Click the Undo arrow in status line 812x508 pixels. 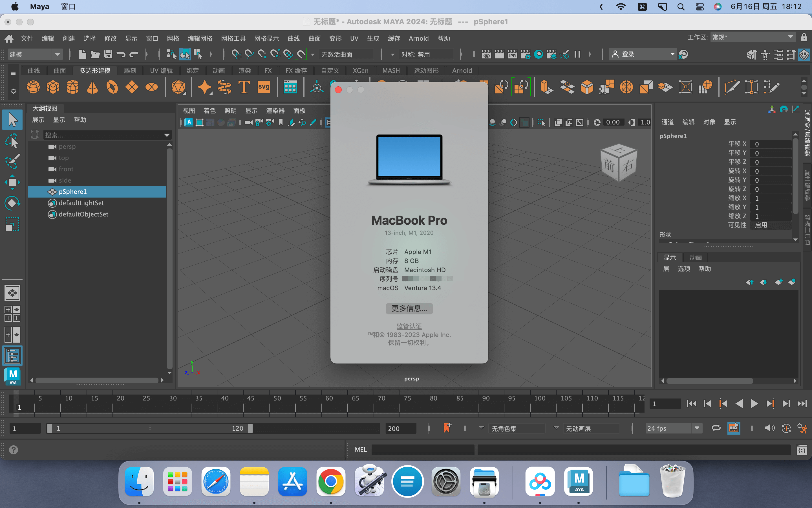click(x=121, y=54)
